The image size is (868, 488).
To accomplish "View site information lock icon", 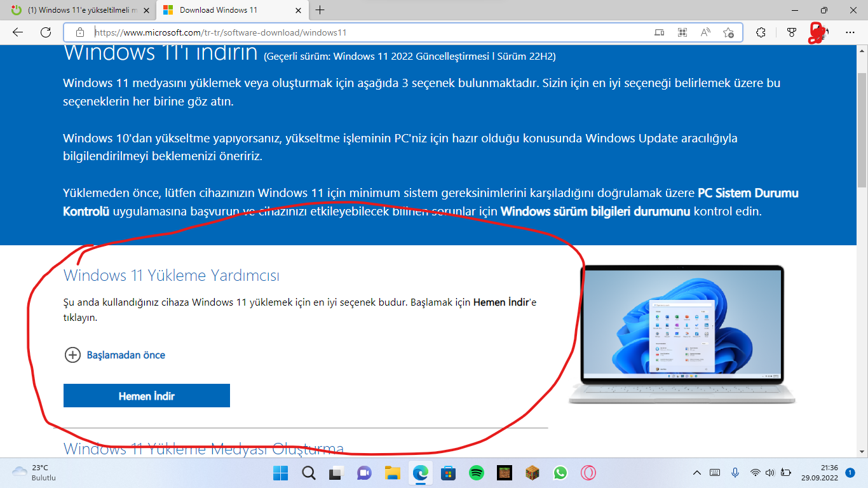I will tap(80, 32).
